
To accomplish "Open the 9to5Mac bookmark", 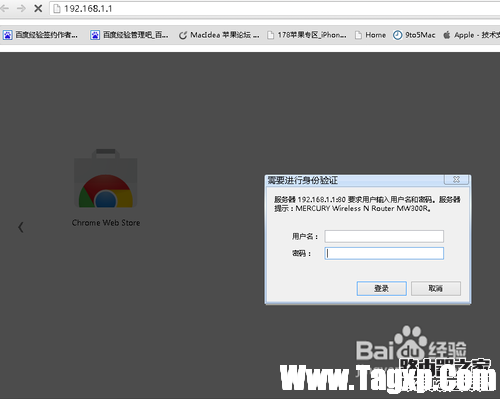I will tap(414, 35).
